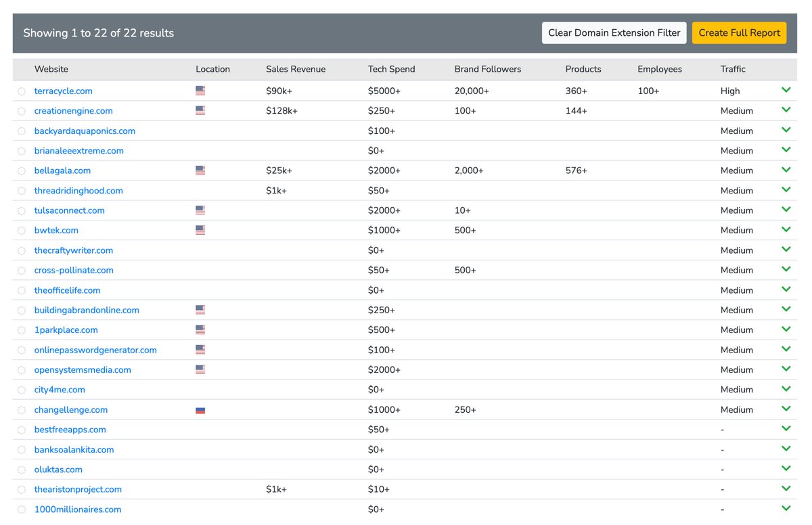Click the flag icon for bellagala.com
The image size is (812, 525).
200,170
